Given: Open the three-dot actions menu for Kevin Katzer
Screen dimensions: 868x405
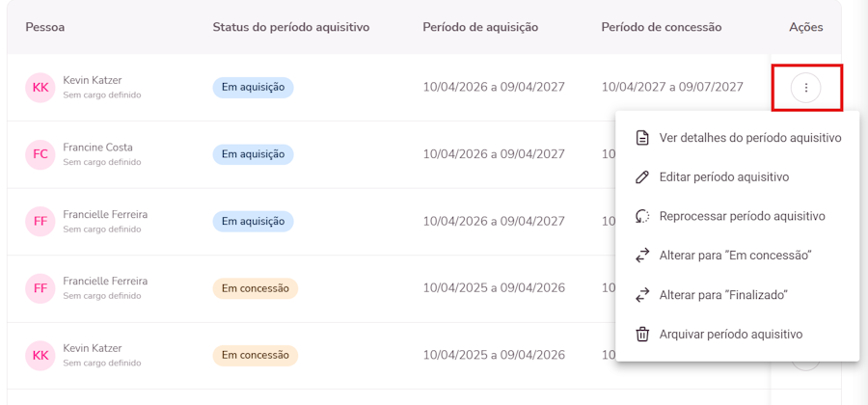Looking at the screenshot, I should coord(805,88).
